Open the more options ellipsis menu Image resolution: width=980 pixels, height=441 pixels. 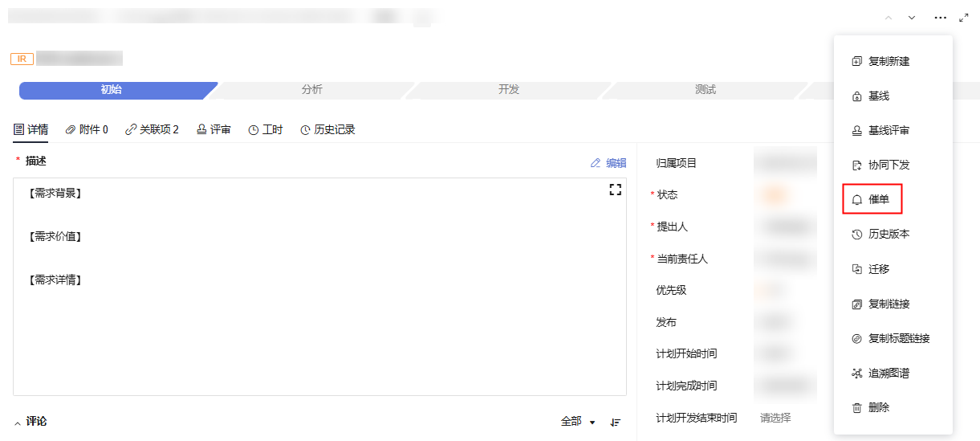(x=941, y=18)
